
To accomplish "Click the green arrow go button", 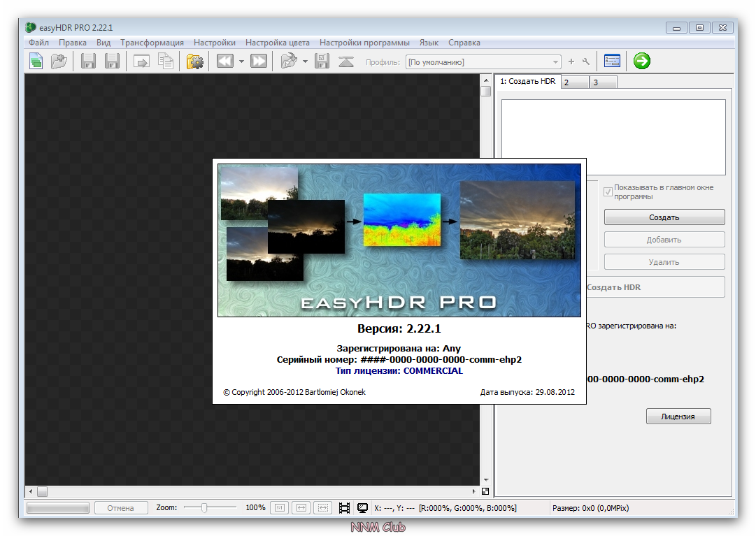I will [641, 61].
